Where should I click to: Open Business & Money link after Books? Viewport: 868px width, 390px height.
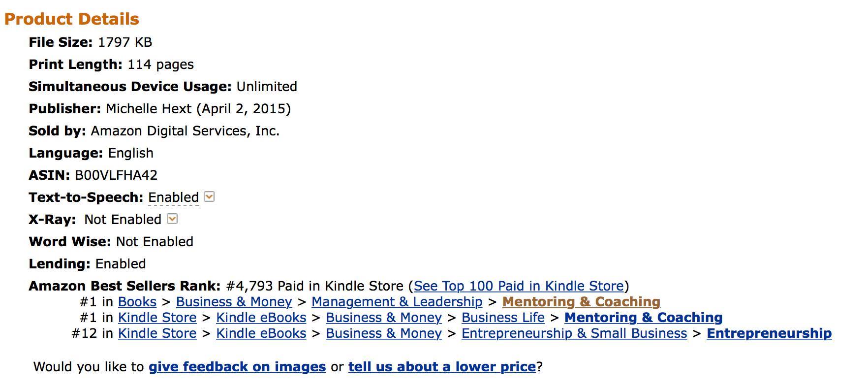234,302
